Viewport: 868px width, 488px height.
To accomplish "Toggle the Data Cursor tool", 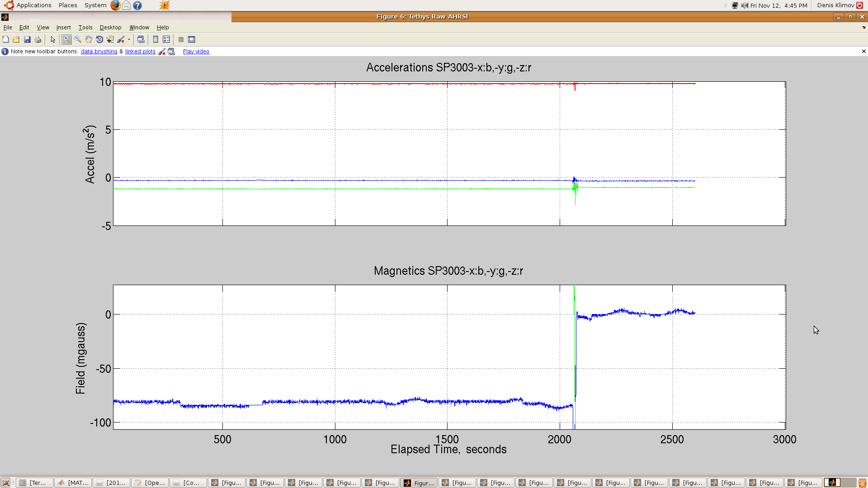I will click(x=110, y=40).
